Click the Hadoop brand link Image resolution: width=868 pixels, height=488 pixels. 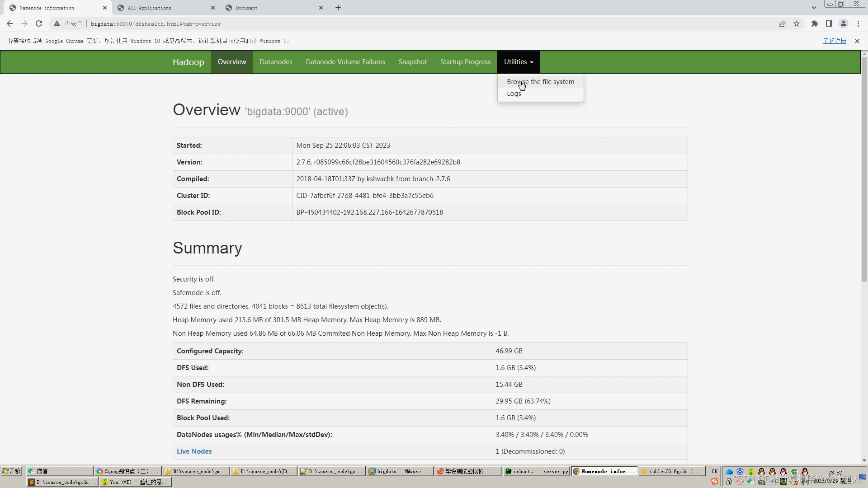click(x=188, y=62)
